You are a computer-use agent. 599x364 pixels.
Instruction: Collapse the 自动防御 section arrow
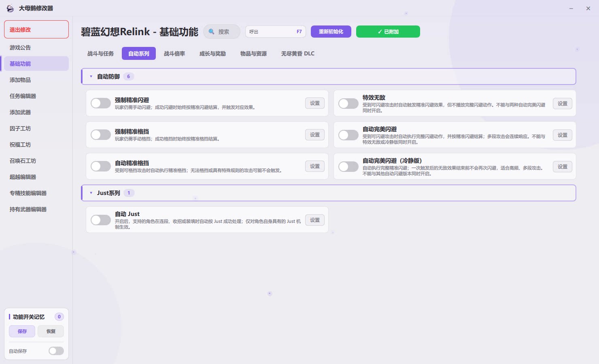click(x=91, y=76)
